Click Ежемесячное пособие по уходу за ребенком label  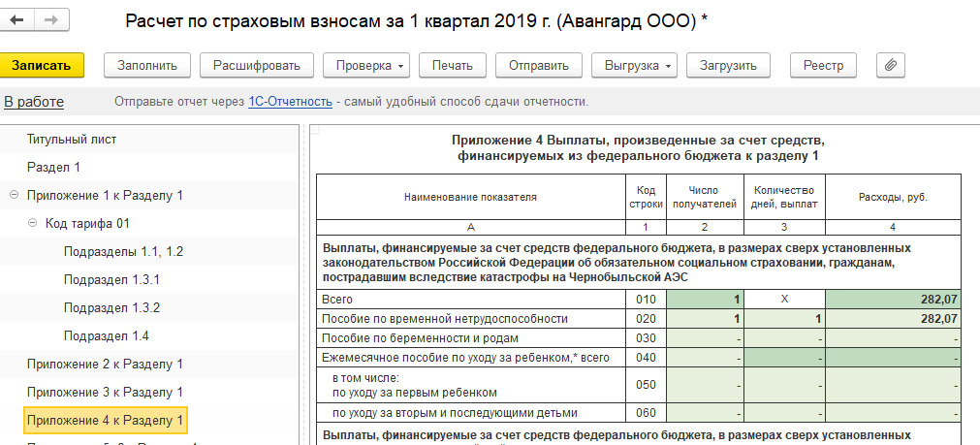coord(465,358)
